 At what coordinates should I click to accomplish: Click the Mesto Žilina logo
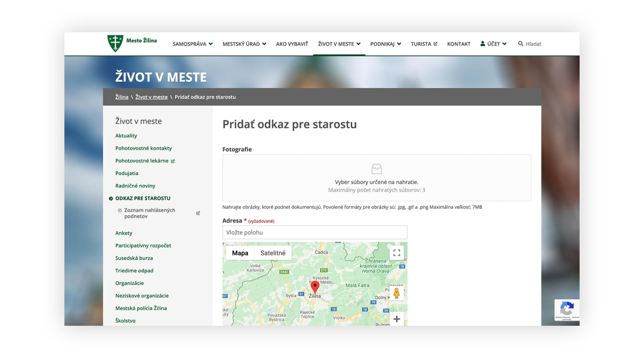132,43
